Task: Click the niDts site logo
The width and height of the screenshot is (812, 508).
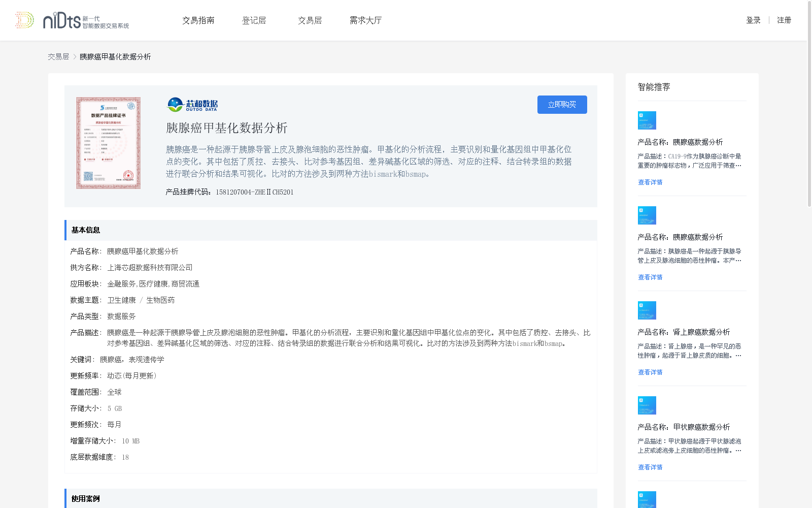Action: coord(72,20)
